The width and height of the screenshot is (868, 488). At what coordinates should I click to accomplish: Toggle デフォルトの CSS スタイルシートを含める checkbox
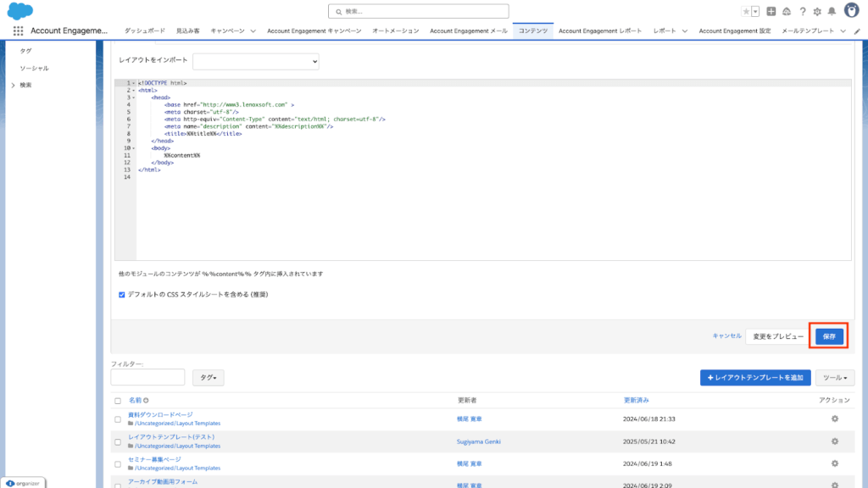122,295
